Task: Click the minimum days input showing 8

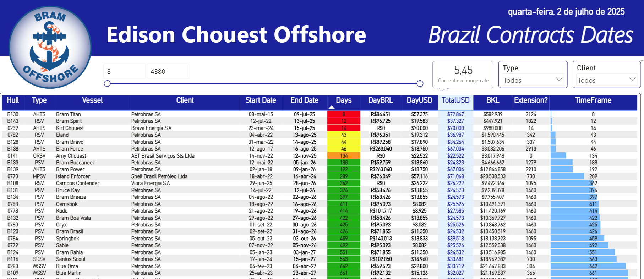Action: [124, 71]
